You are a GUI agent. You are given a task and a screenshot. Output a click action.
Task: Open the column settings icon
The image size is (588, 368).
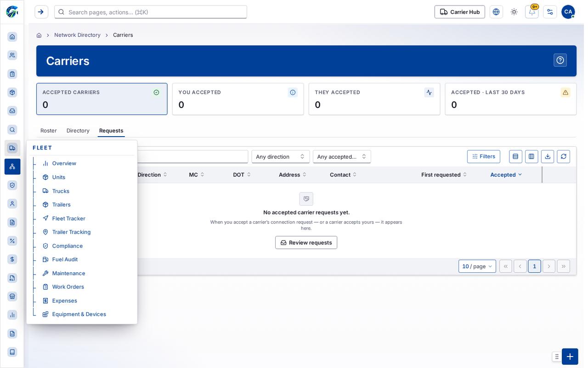click(531, 156)
